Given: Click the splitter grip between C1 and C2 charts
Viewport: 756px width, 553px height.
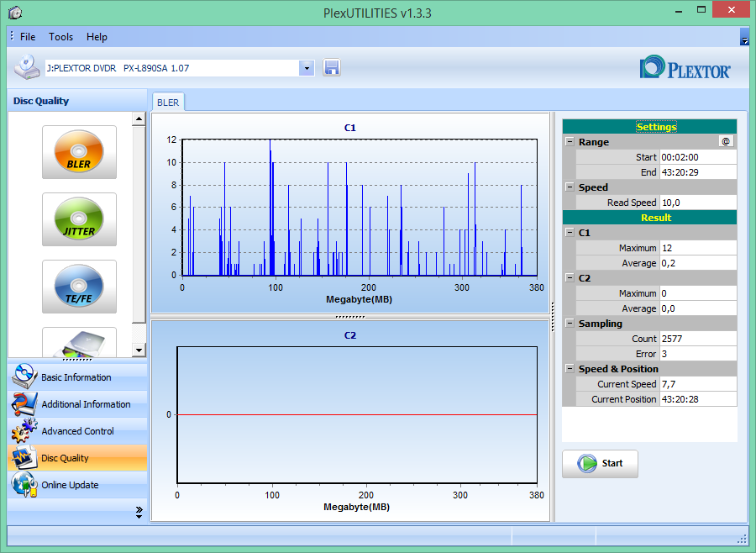Looking at the screenshot, I should [x=350, y=317].
